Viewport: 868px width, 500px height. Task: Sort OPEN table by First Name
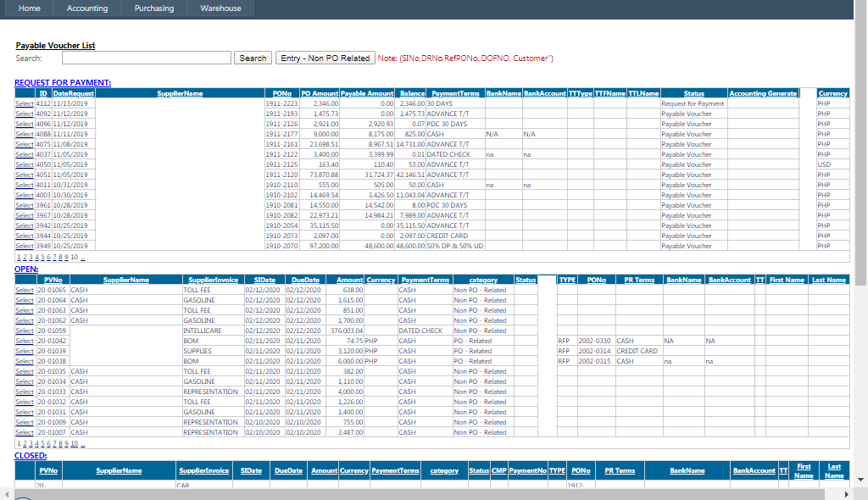787,281
